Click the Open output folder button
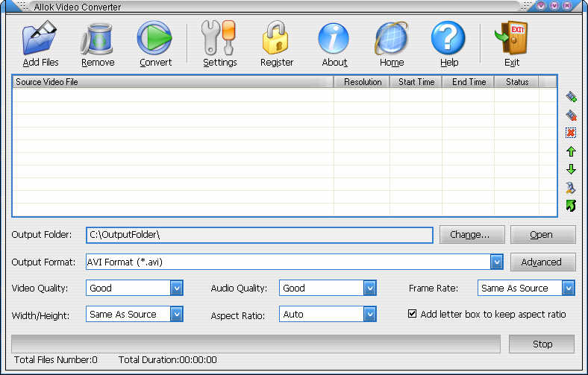588x375 pixels. click(x=543, y=235)
